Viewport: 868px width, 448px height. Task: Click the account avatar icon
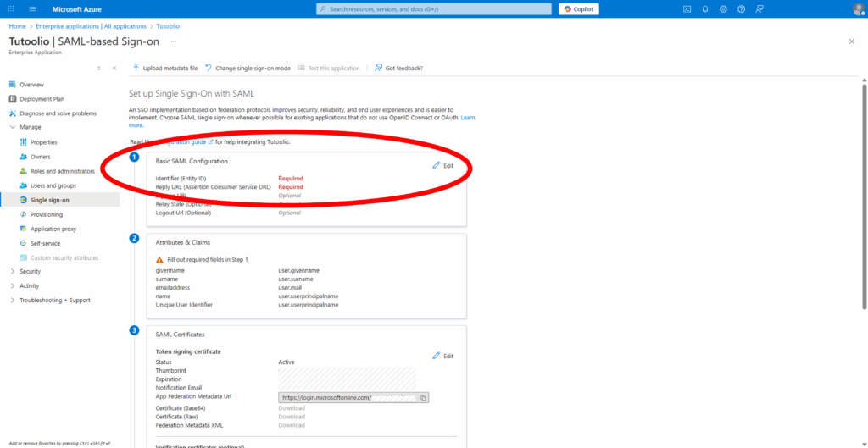(857, 9)
